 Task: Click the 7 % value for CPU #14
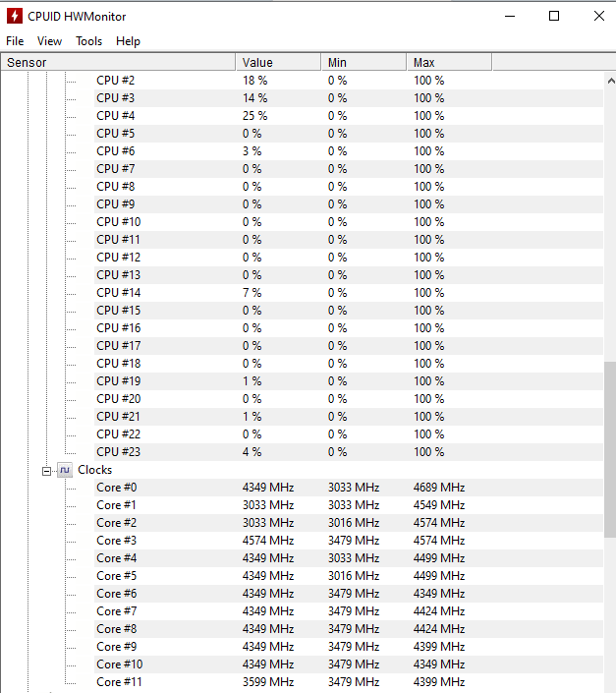pyautogui.click(x=252, y=293)
